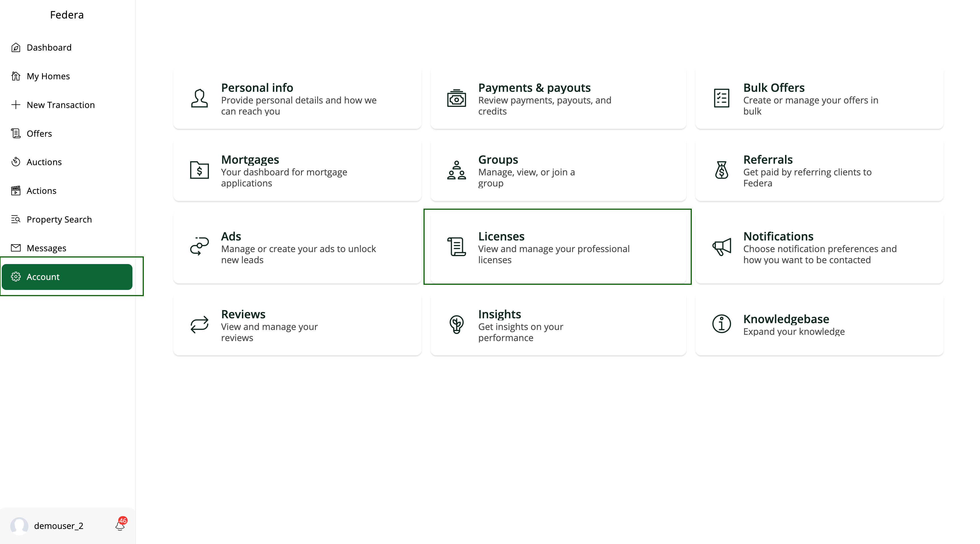This screenshot has height=544, width=980.
Task: Click the Mortgages dollar folder icon
Action: point(199,170)
